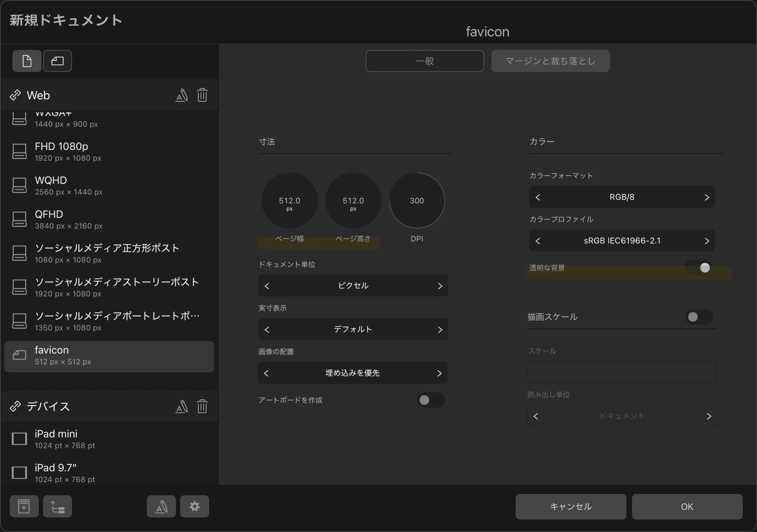Click previous arrow on ドキュメント単位 selector
757x532 pixels.
[267, 286]
